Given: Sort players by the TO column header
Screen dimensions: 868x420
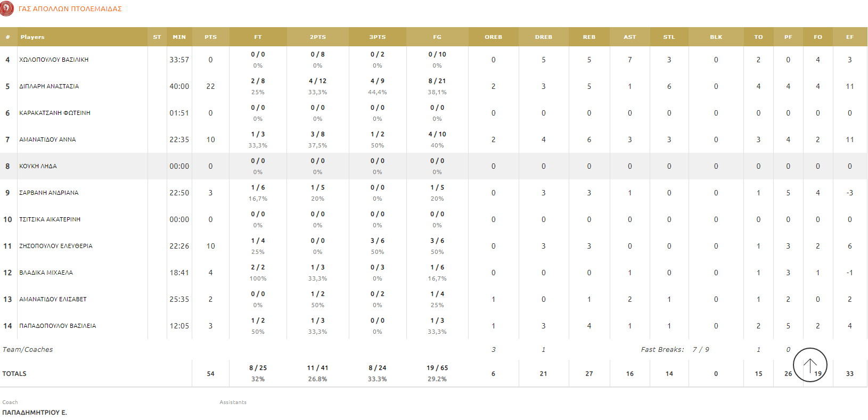Looking at the screenshot, I should [758, 37].
